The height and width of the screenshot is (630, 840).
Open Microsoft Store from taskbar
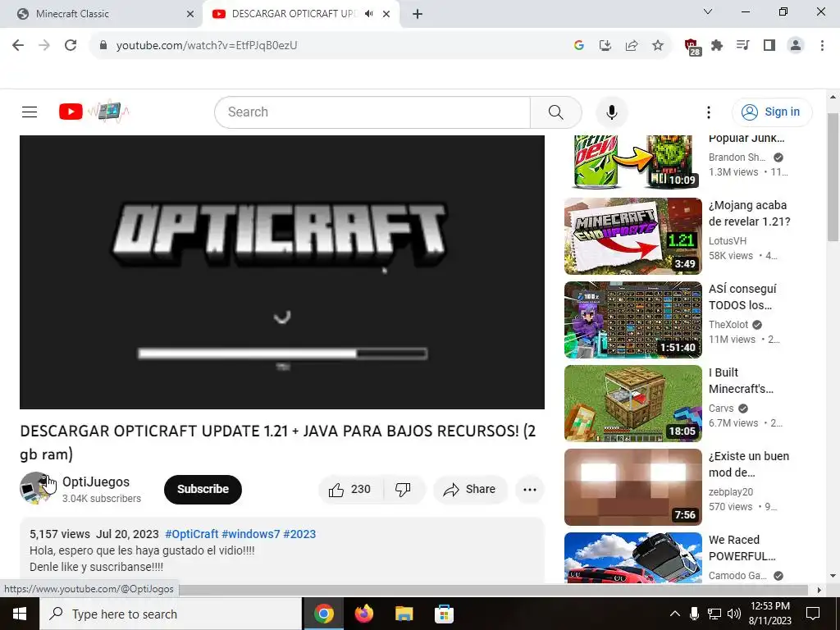tap(444, 614)
